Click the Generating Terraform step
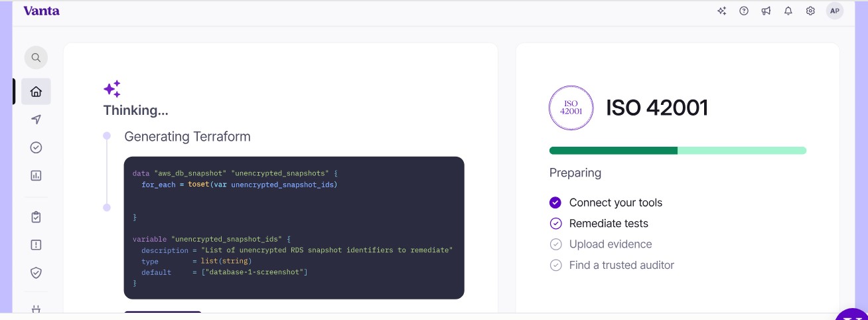 click(x=188, y=137)
